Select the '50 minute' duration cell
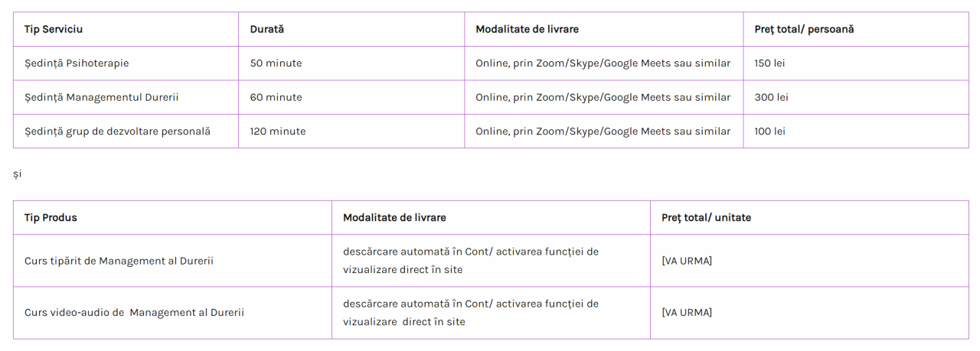Image resolution: width=980 pixels, height=351 pixels. pos(276,63)
